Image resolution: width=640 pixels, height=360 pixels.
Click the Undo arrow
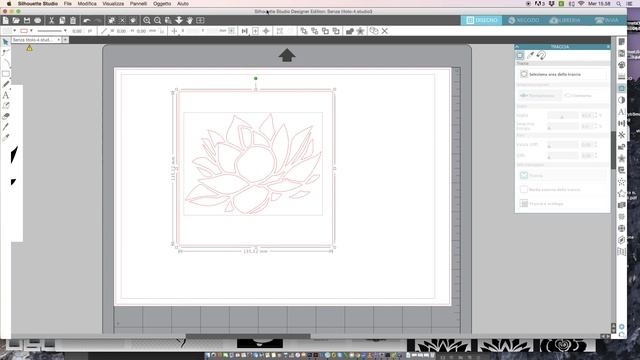coord(87,20)
